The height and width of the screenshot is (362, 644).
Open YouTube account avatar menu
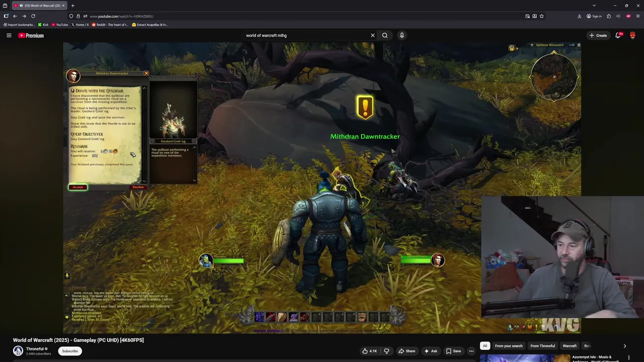pos(632,35)
